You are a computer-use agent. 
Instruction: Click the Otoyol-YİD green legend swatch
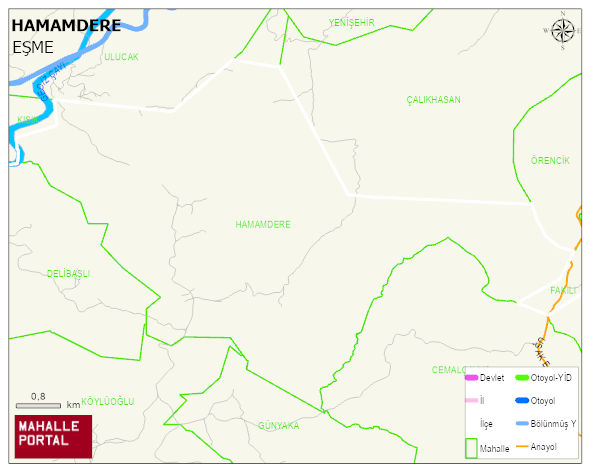pyautogui.click(x=522, y=377)
